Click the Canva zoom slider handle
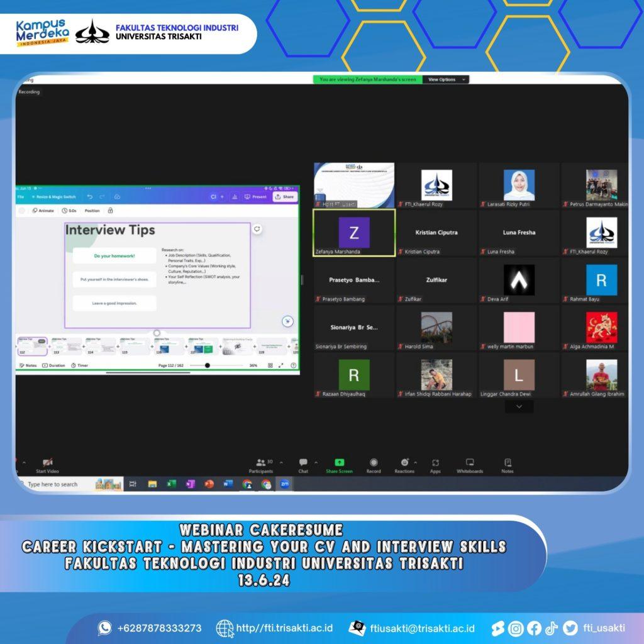The width and height of the screenshot is (644, 644). [x=208, y=365]
